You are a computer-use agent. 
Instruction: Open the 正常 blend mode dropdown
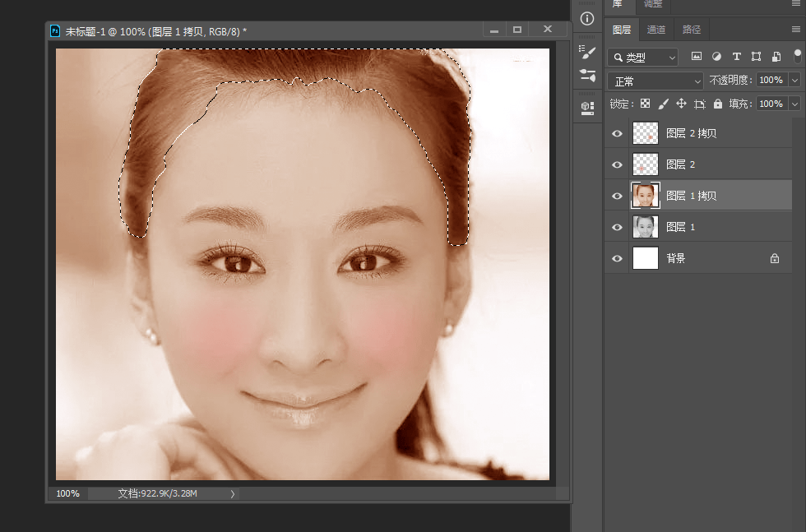[x=655, y=81]
